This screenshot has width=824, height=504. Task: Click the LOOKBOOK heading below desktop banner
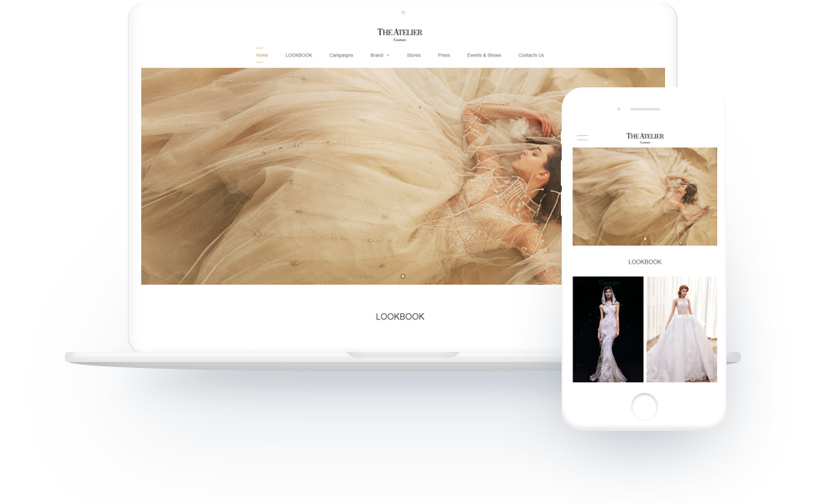[x=400, y=317]
